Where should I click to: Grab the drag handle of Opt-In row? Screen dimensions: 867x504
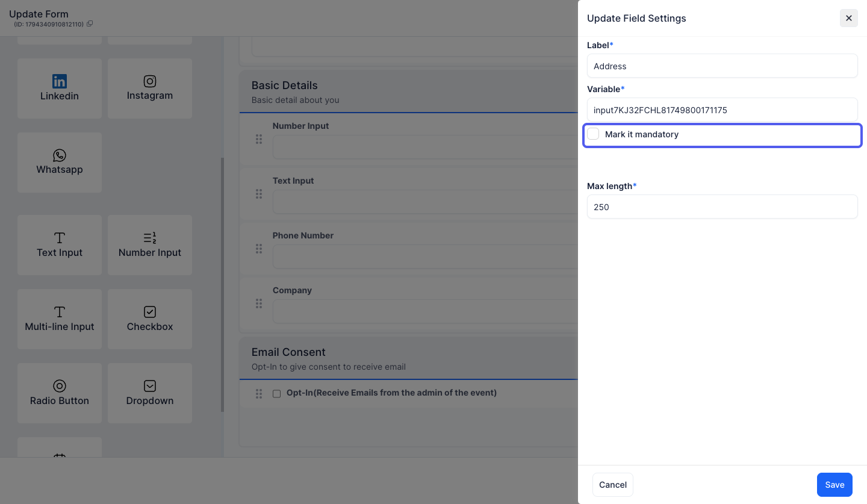tap(259, 394)
